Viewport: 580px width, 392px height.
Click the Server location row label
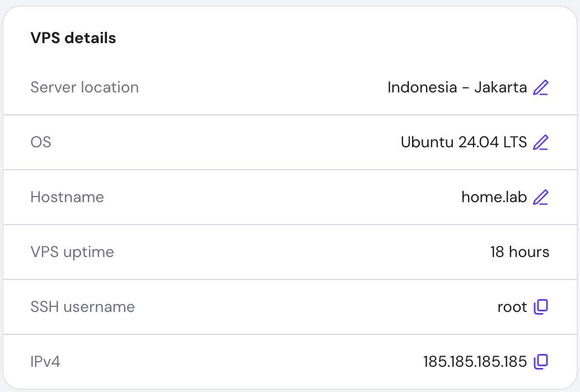pyautogui.click(x=85, y=87)
